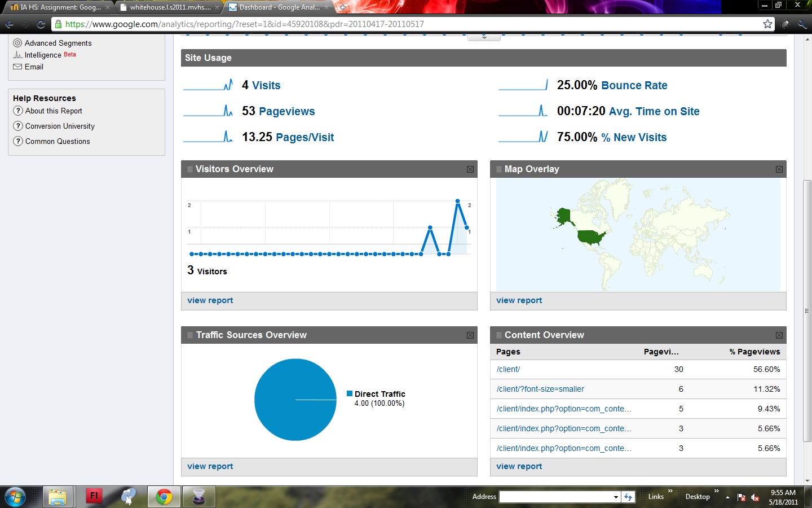Click the bookmark star in the address bar

tap(767, 24)
